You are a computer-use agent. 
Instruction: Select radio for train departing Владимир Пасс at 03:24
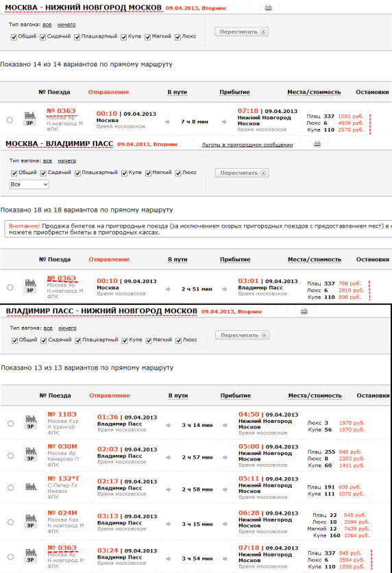10,557
